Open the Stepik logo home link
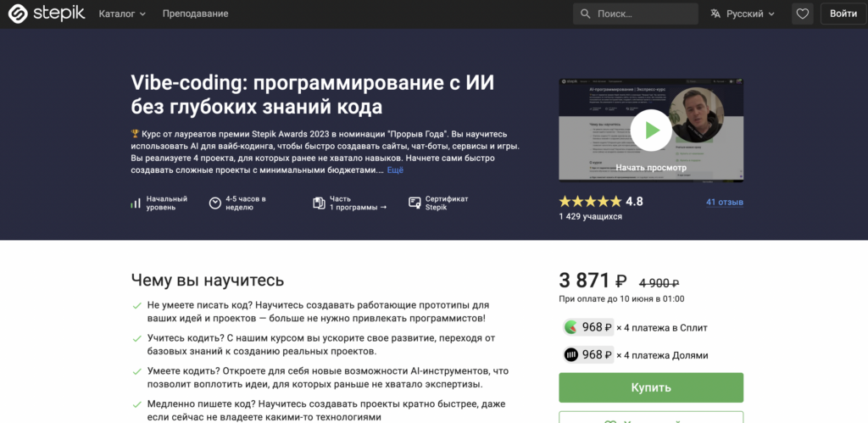 tap(47, 14)
